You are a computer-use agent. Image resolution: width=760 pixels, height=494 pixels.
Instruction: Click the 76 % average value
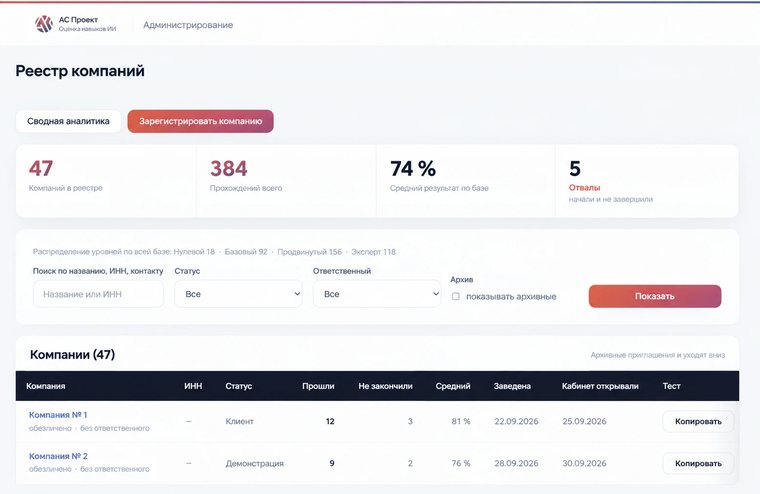pos(461,463)
